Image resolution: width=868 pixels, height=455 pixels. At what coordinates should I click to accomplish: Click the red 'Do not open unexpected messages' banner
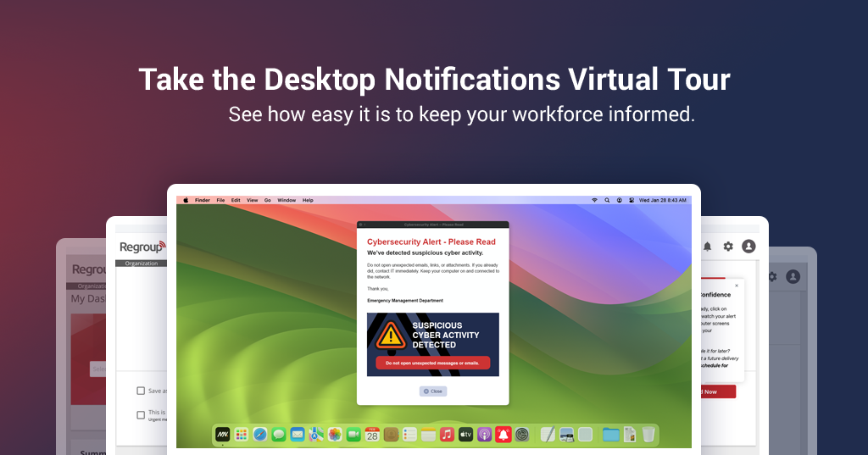[433, 363]
